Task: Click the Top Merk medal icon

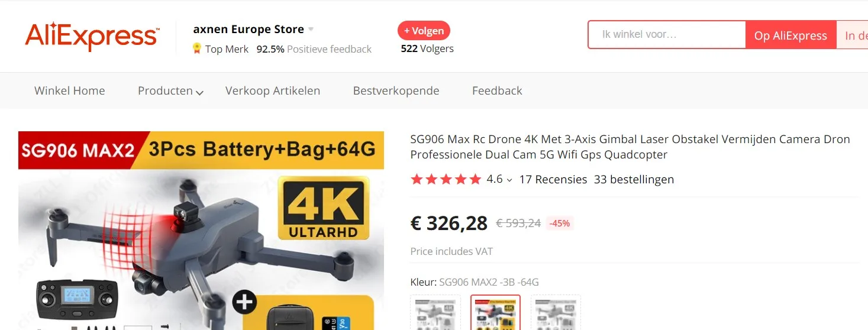Action: [197, 49]
